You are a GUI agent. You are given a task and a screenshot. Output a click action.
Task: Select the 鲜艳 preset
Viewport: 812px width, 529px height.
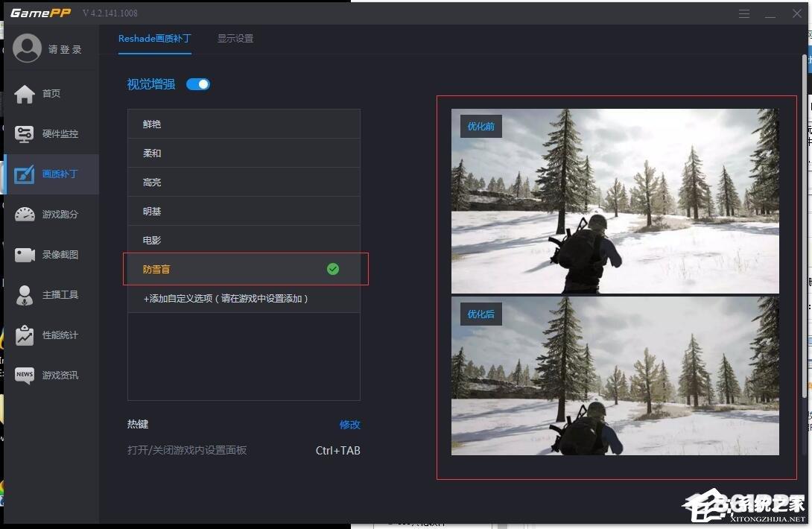click(x=244, y=124)
